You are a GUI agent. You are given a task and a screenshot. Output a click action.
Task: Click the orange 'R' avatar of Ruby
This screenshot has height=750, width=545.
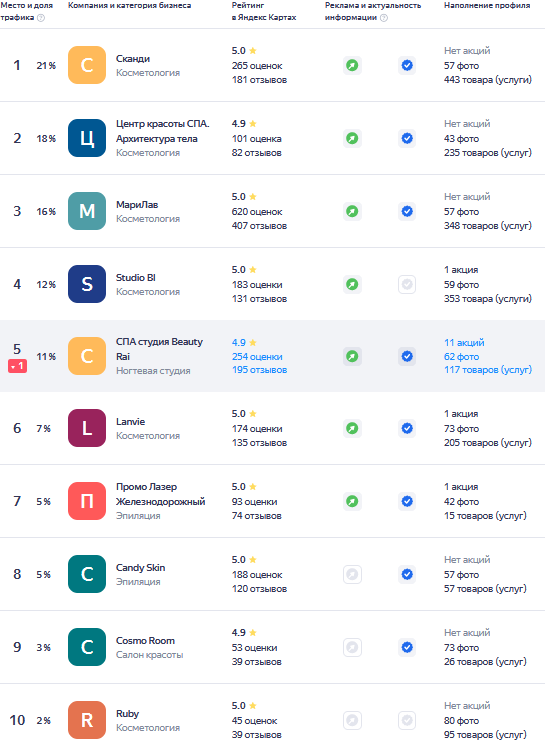click(x=87, y=720)
